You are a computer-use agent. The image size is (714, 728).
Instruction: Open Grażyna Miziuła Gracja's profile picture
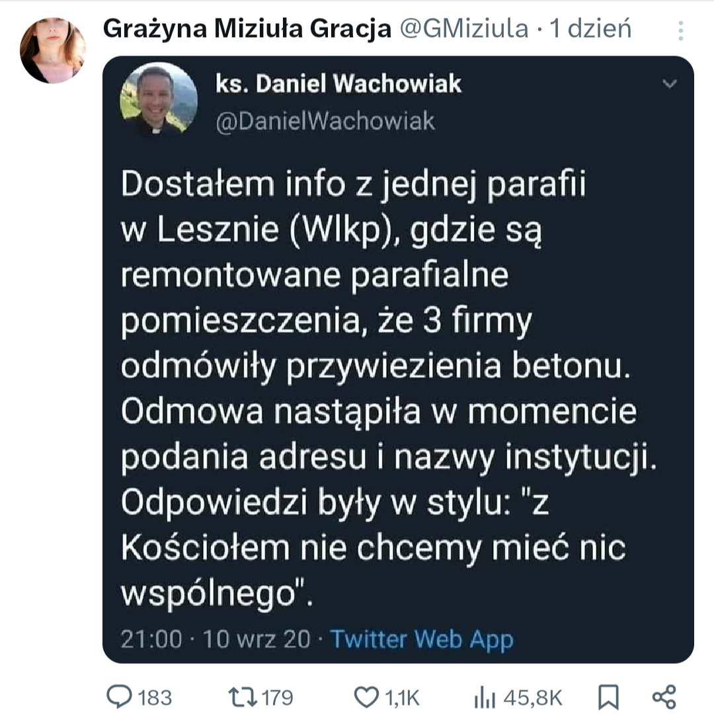[53, 51]
